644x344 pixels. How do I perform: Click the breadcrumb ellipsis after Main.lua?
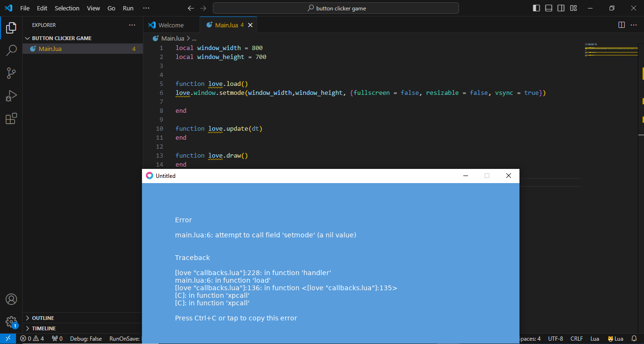(193, 39)
